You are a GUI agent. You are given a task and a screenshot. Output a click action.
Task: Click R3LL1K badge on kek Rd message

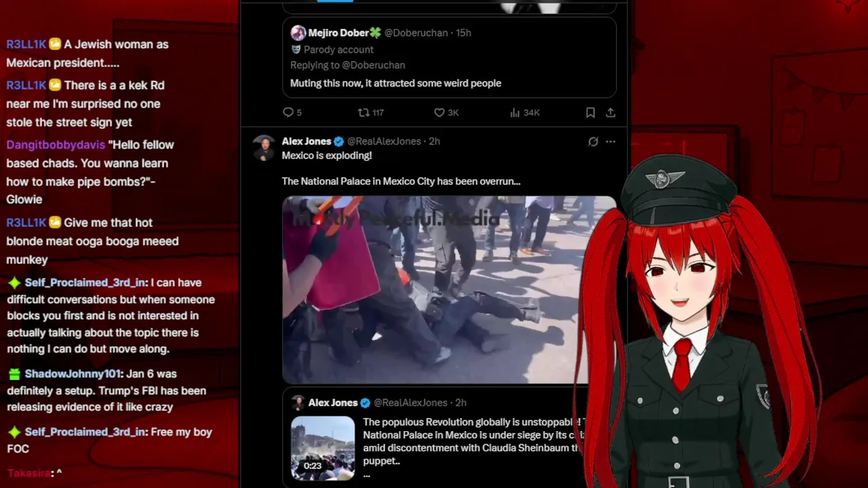tap(55, 85)
